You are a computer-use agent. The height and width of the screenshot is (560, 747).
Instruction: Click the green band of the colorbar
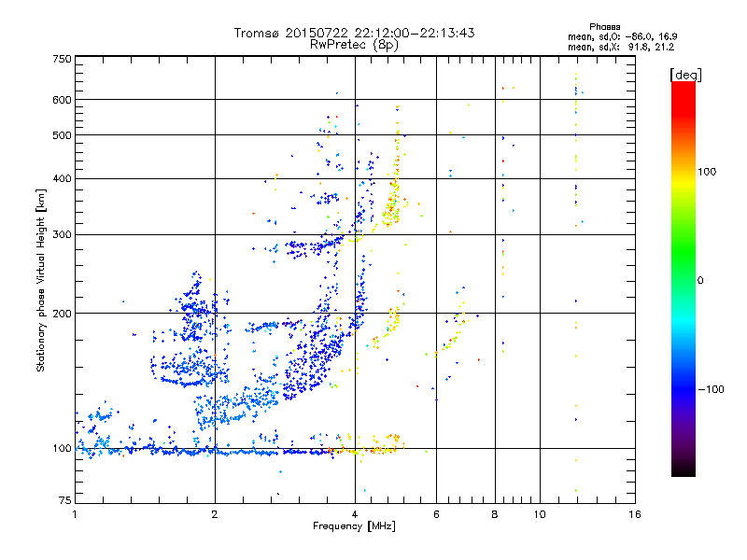pyautogui.click(x=684, y=252)
